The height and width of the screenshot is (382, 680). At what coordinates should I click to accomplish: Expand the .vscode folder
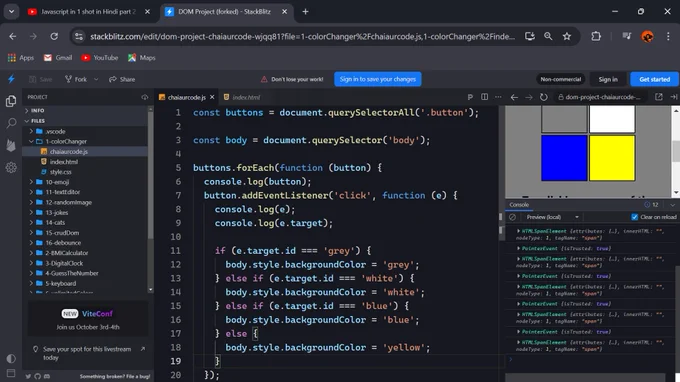pyautogui.click(x=31, y=131)
